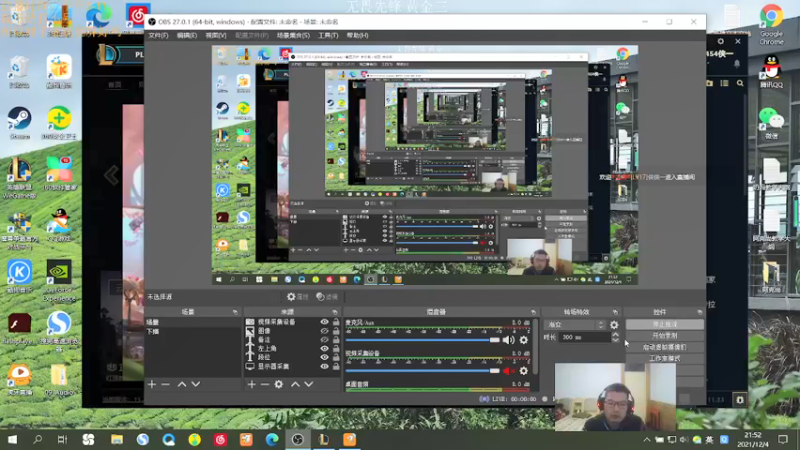Remove selected source with minus icon
The height and width of the screenshot is (450, 800).
265,384
